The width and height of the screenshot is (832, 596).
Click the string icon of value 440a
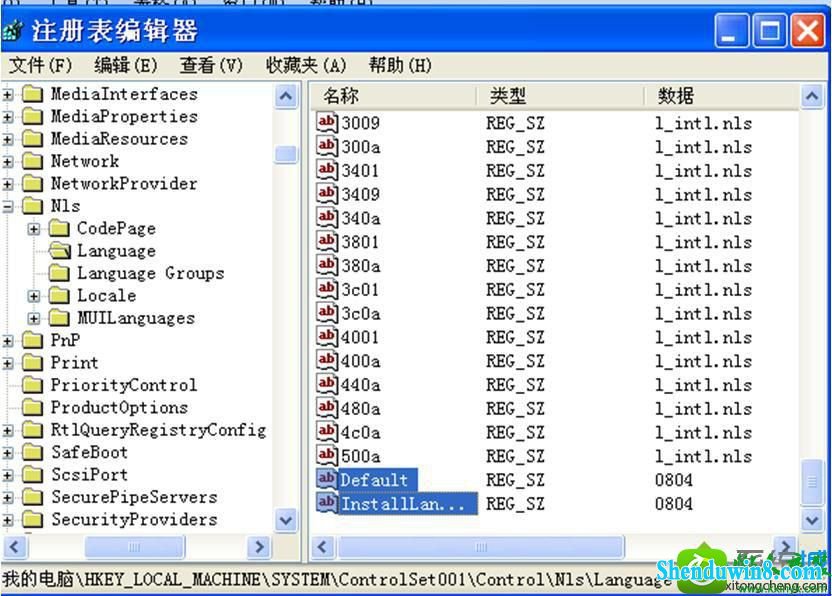click(x=327, y=384)
